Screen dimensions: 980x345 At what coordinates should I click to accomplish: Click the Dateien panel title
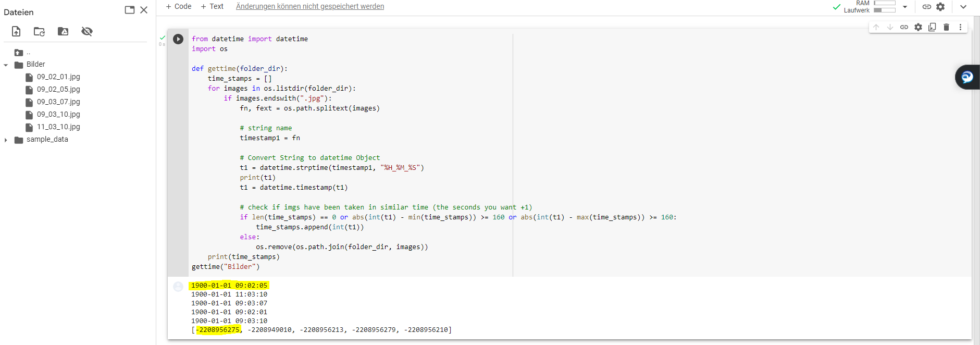click(x=19, y=13)
